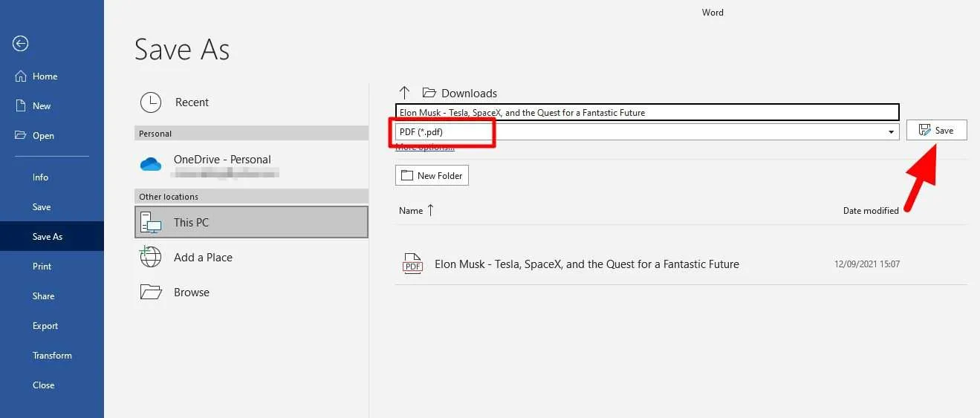Viewport: 980px width, 418px height.
Task: Sort by the Name column header
Action: point(411,211)
